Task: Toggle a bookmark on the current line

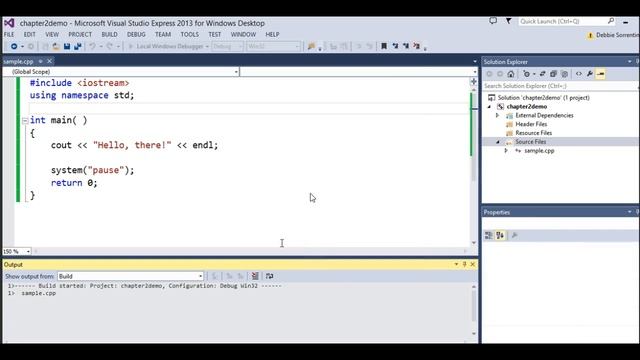Action: (384, 47)
